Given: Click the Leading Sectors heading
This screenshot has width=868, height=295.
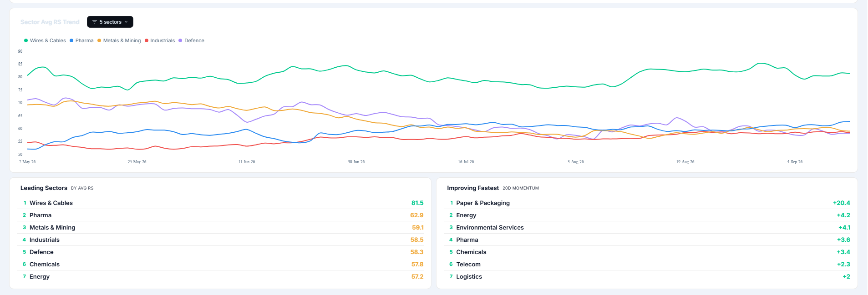Looking at the screenshot, I should point(44,188).
